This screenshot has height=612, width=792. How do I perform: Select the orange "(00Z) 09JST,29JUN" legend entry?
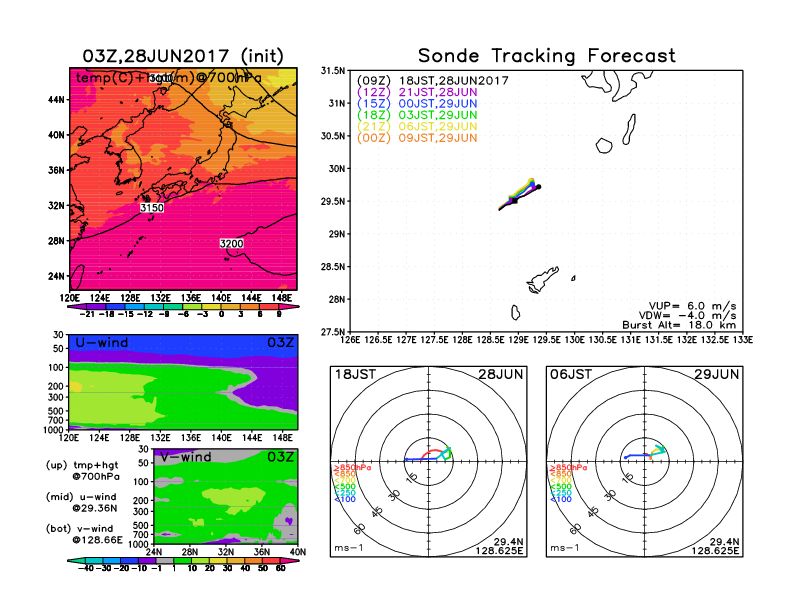[x=417, y=138]
